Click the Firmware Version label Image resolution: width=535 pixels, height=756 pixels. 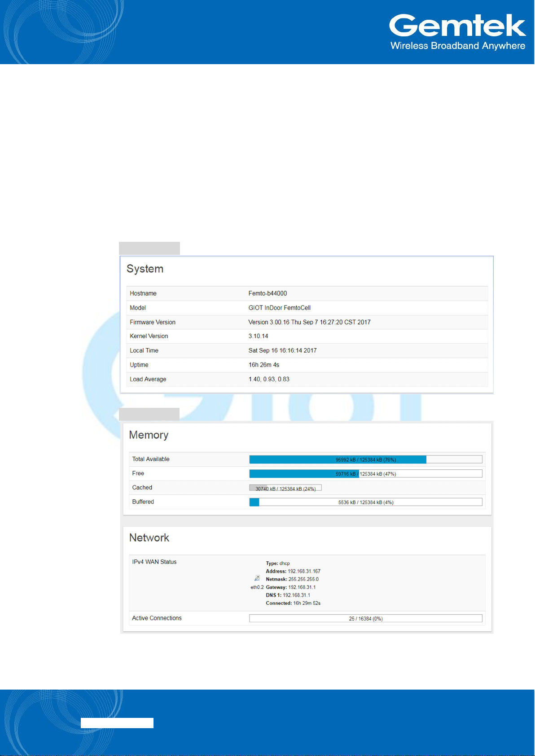tap(153, 322)
